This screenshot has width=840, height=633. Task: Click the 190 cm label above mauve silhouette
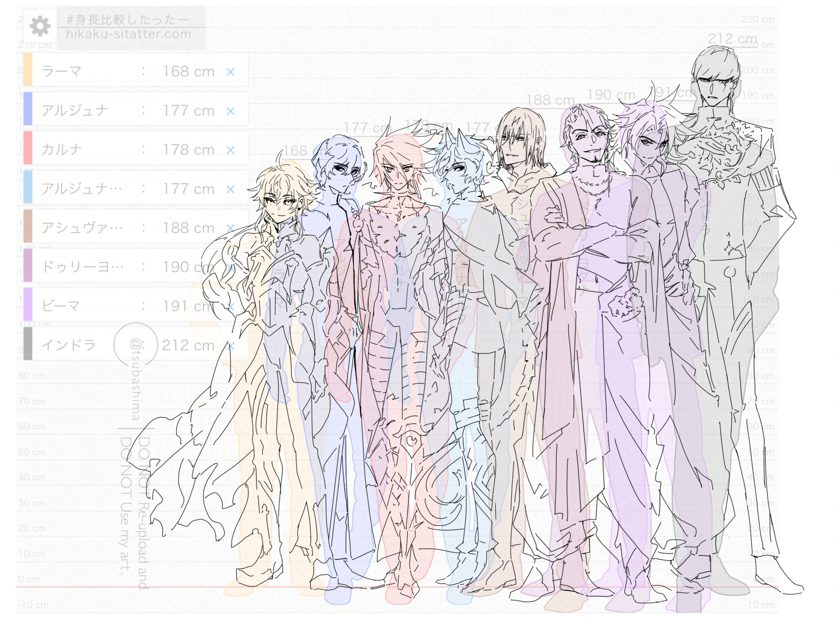(x=611, y=94)
